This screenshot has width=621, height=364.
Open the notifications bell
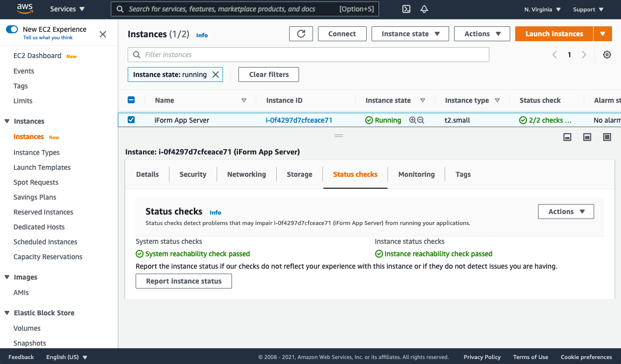[x=424, y=9]
